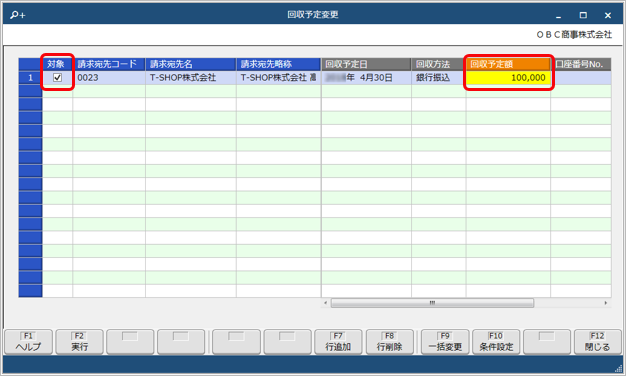This screenshot has width=626, height=376.
Task: Close the window with the X button
Action: [x=608, y=15]
